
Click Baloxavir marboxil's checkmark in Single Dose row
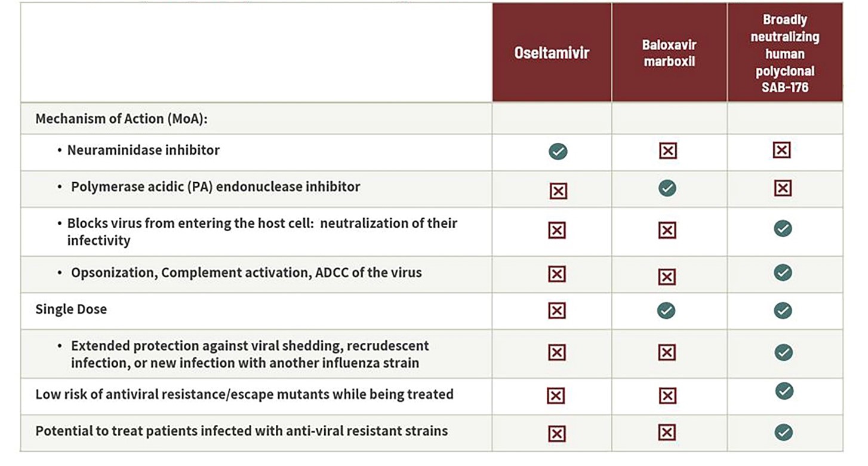(666, 311)
